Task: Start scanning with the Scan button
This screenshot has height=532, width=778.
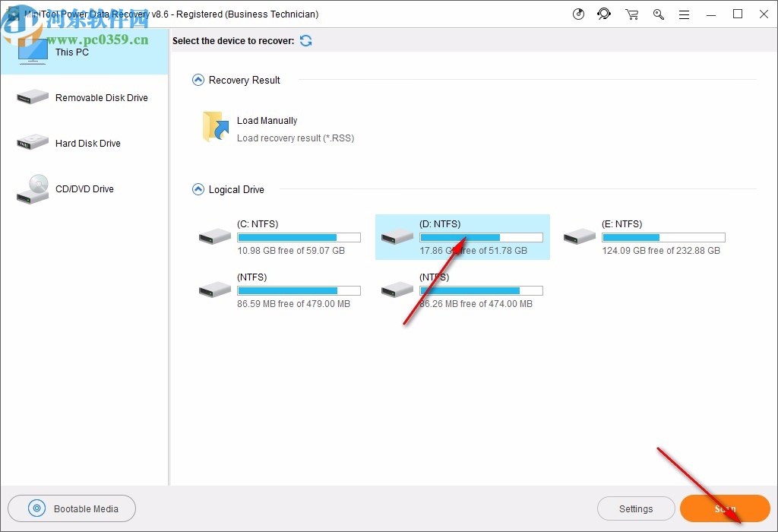Action: [724, 508]
